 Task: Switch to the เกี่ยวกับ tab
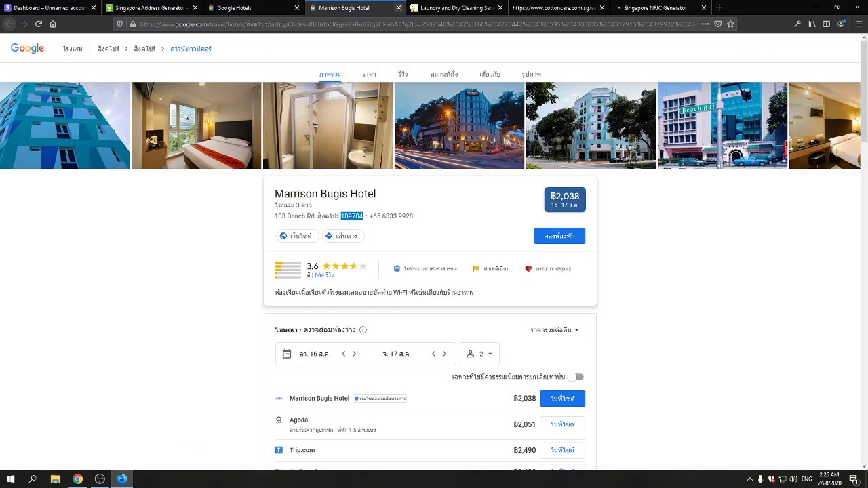[x=490, y=74]
